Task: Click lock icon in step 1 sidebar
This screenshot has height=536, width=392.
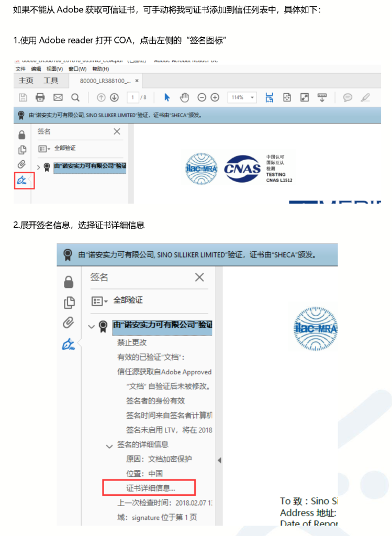Action: [x=22, y=135]
